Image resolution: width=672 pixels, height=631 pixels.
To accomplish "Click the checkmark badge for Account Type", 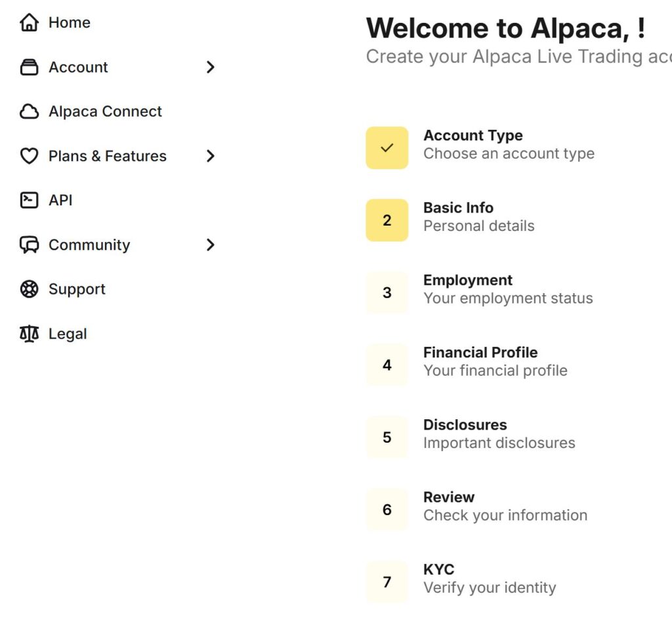I will [387, 148].
